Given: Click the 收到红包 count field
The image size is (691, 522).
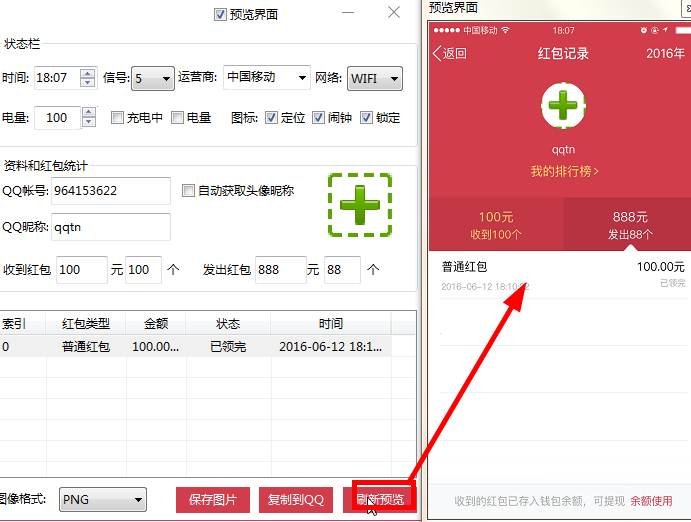Looking at the screenshot, I should 143,270.
